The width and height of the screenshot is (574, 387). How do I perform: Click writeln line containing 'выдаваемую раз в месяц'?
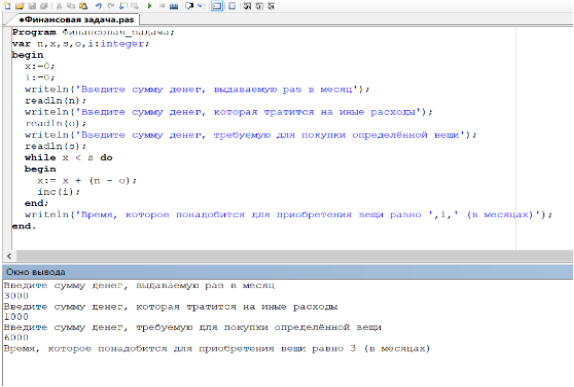(x=197, y=89)
